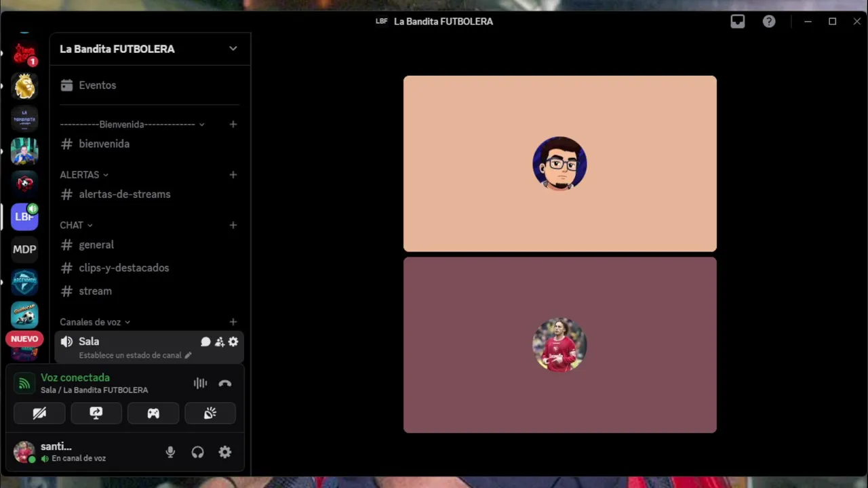The image size is (868, 488).
Task: Open the MDP server icon in the sidebar
Action: coord(24,249)
